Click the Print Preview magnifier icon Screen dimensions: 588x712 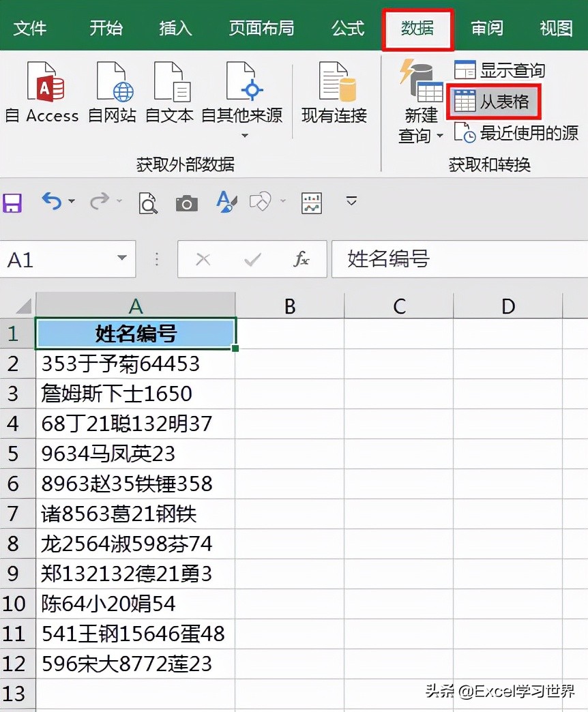148,203
